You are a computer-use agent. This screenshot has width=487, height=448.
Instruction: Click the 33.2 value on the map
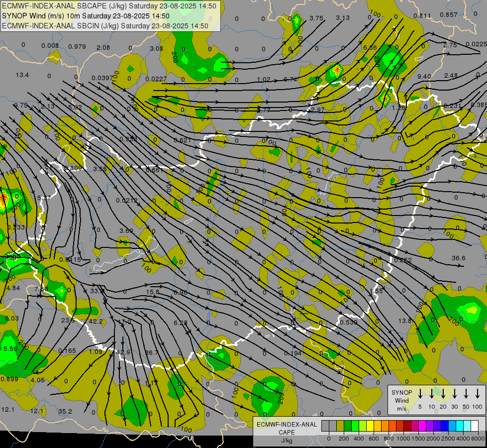tap(97, 291)
